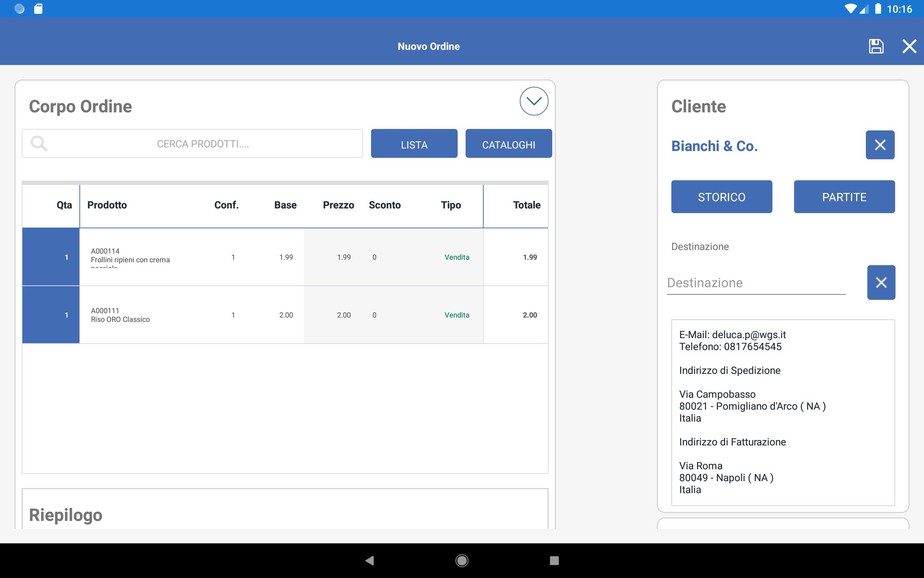View client STORICO history
The width and height of the screenshot is (924, 578).
coord(722,197)
